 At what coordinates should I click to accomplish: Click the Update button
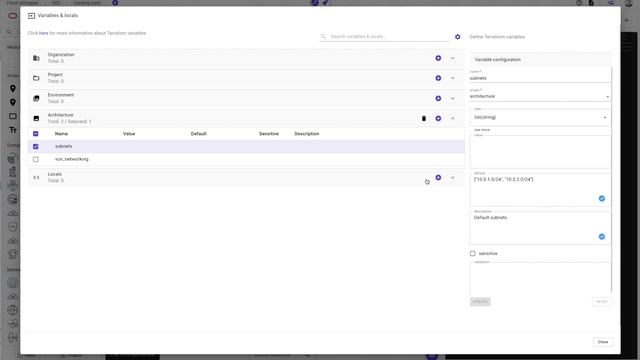480,302
